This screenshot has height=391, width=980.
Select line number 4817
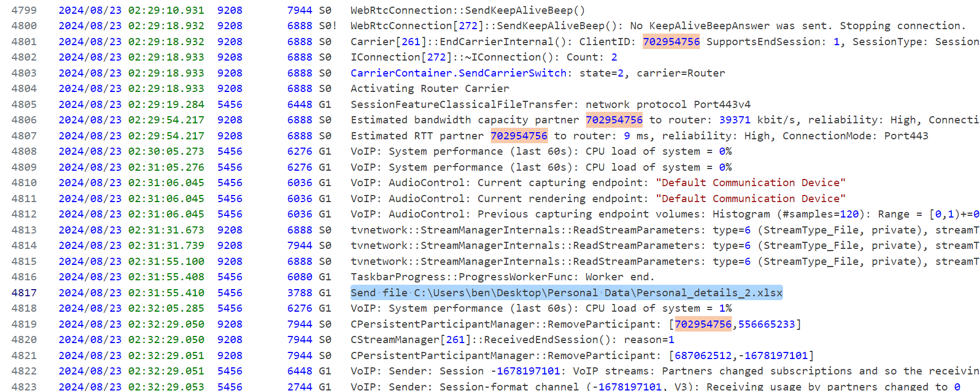pyautogui.click(x=24, y=293)
